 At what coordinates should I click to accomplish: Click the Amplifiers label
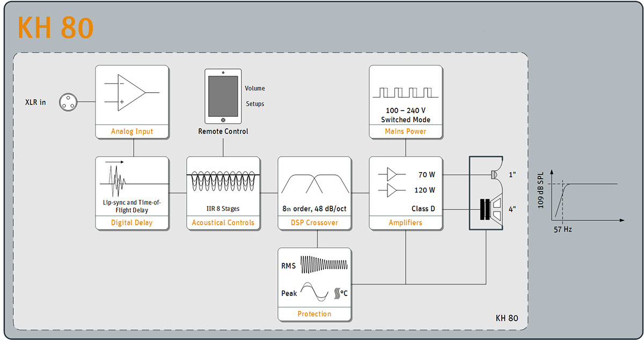[x=406, y=223]
